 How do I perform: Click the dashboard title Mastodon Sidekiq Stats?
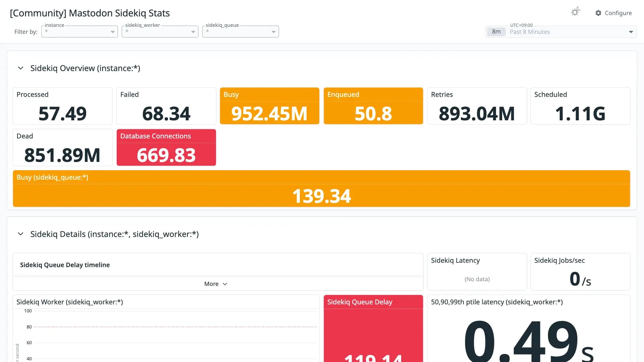click(x=90, y=13)
